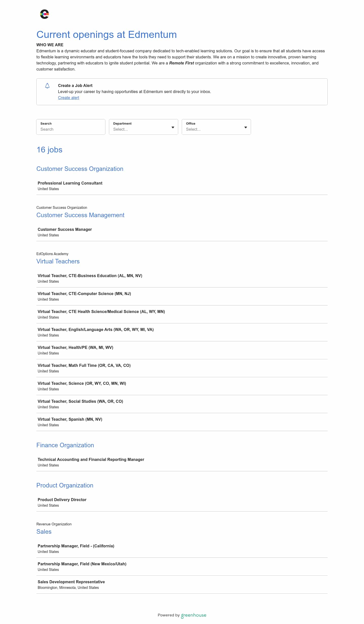Open Virtual Teacher, English/Language Arts job
Screen dimensions: 364x624
click(x=182, y=332)
